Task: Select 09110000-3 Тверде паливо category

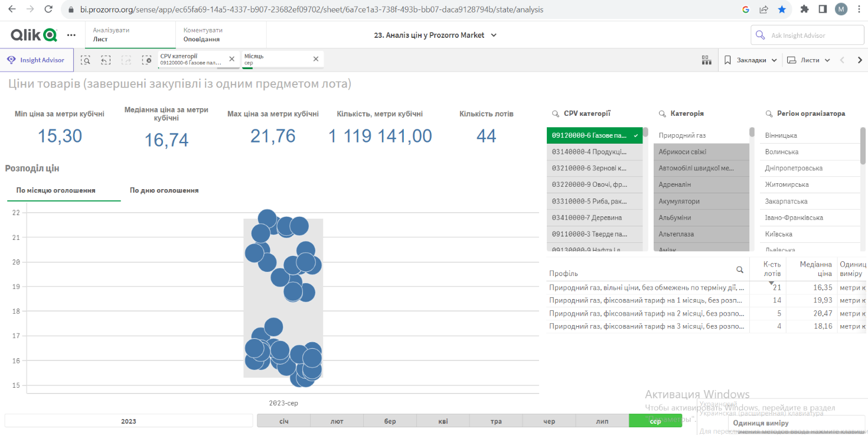Action: (595, 235)
